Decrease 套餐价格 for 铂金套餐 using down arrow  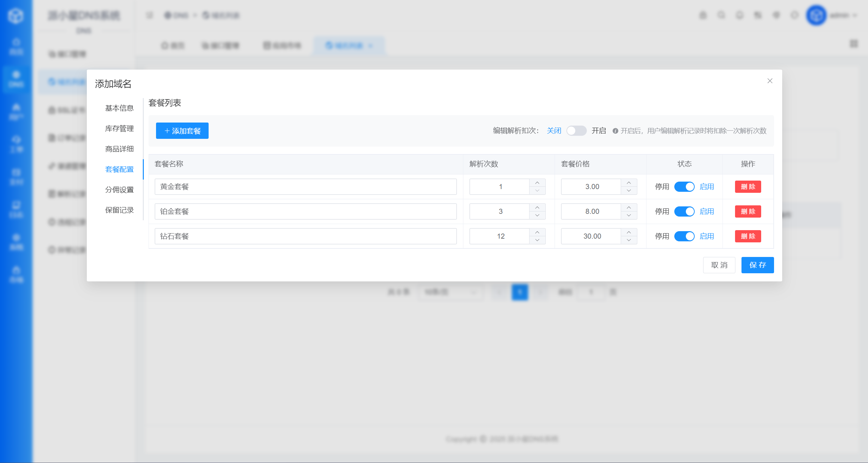[629, 215]
